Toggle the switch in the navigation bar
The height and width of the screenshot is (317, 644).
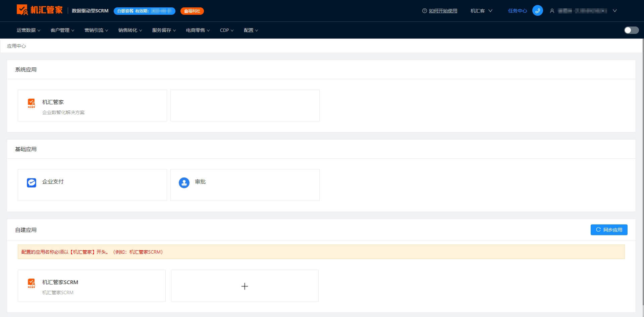631,30
